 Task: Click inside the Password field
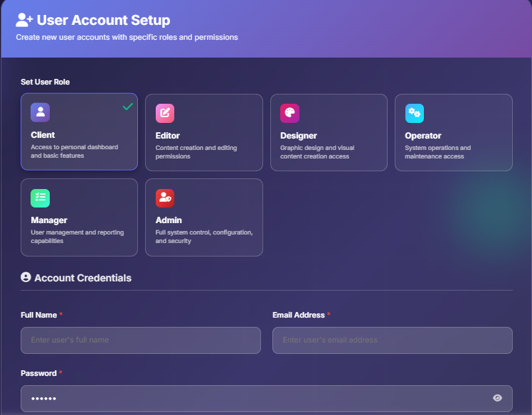(267, 399)
